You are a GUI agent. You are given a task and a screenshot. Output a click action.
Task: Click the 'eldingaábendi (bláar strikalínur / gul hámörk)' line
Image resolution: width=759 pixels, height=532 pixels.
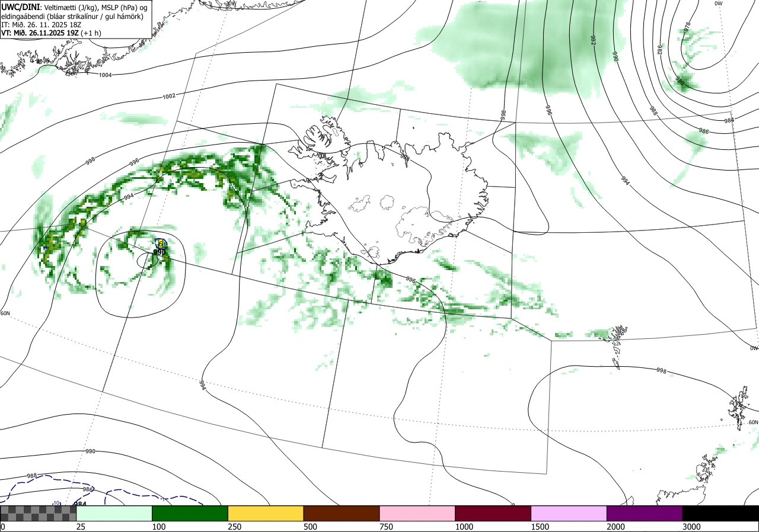pos(72,16)
